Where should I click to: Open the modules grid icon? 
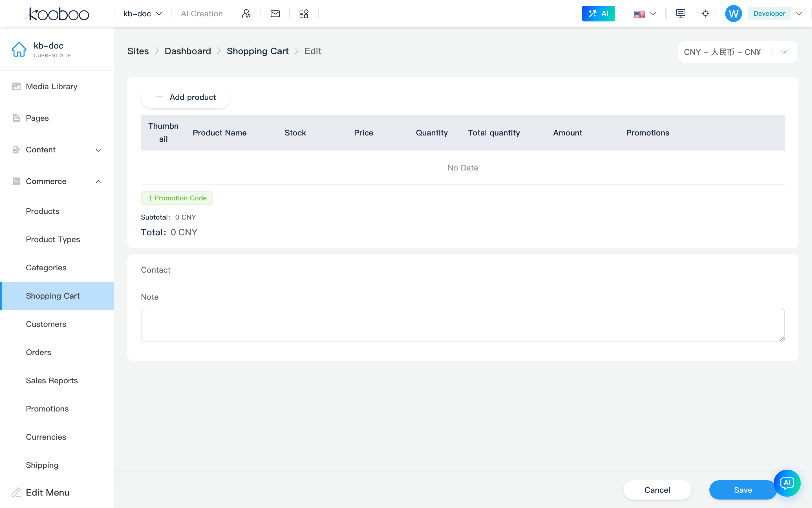pyautogui.click(x=304, y=14)
